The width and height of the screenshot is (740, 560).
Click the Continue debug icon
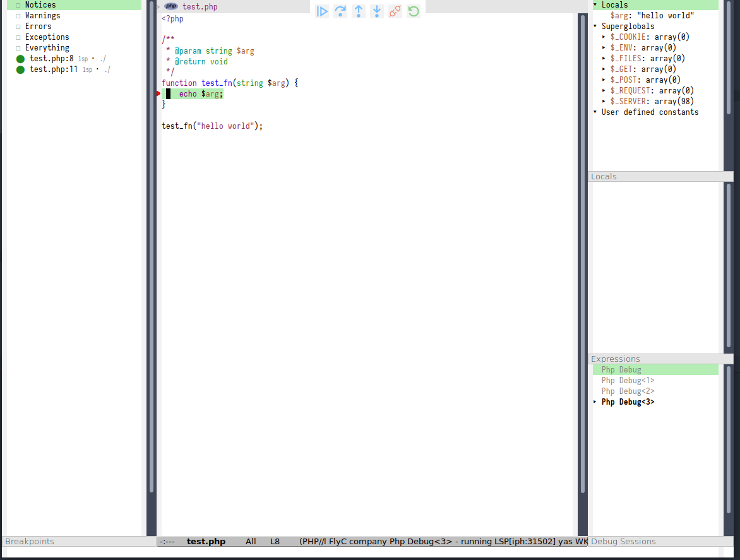pos(322,11)
